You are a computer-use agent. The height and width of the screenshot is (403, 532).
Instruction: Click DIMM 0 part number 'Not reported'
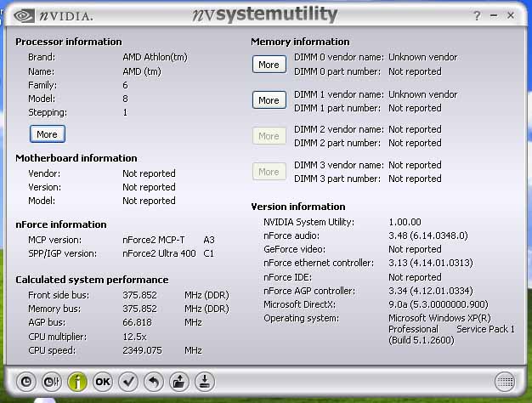pos(415,71)
